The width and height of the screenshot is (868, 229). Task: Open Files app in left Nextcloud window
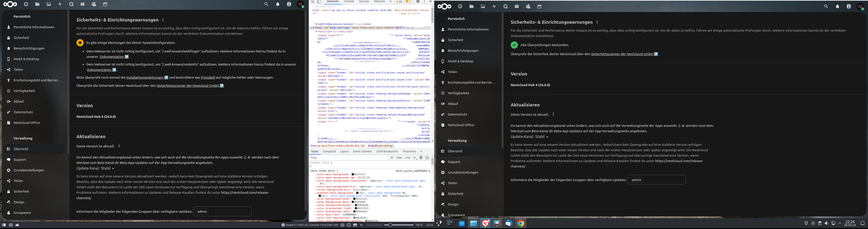(37, 4)
